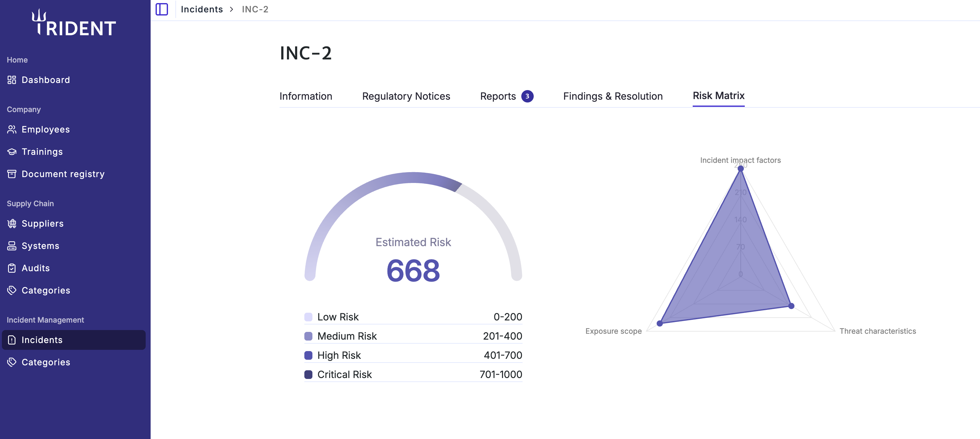Screen dimensions: 980x439
Task: Switch to Findings & Resolution tab
Action: tap(612, 96)
